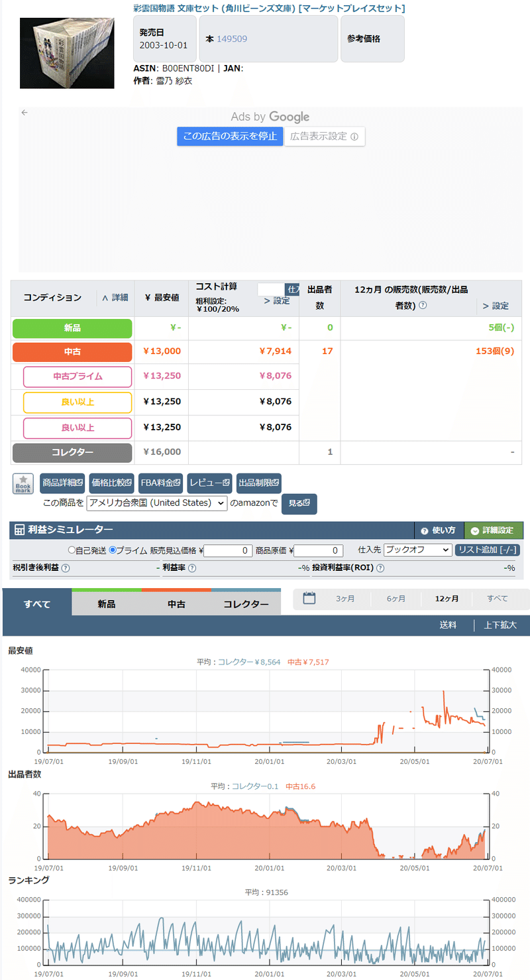Click the 最安値 chart area
The height and width of the screenshot is (980, 530).
267,711
